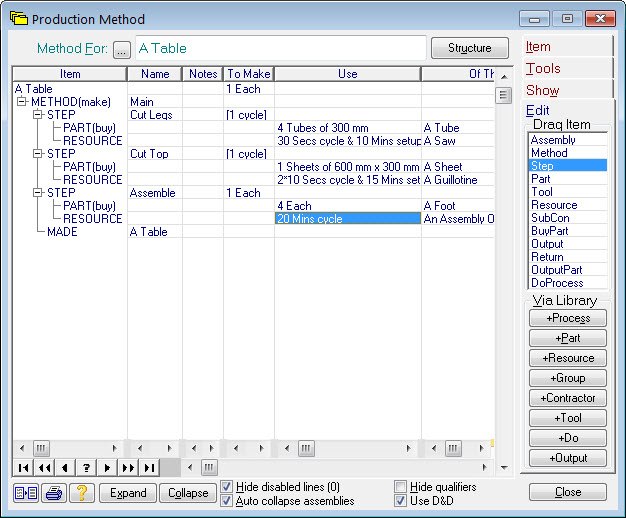Go to first record navigation button
Screen dimensions: 626x518
coord(23,467)
